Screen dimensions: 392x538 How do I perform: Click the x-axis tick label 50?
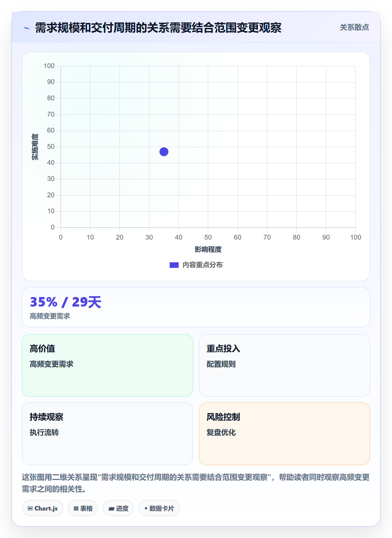(x=208, y=237)
